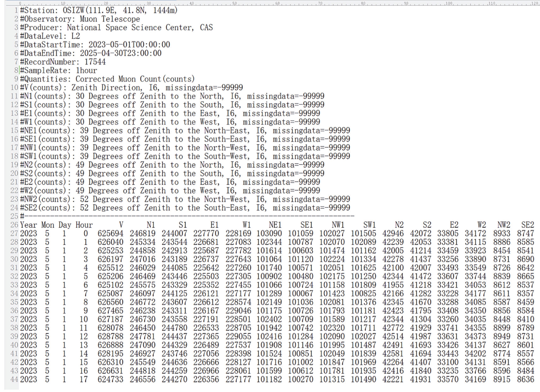The width and height of the screenshot is (540, 392).
Task: Click the V column header in line 26
Action: pos(121,225)
